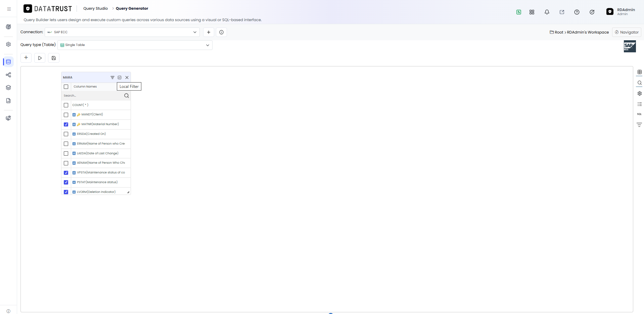
Task: Expand the SAP ECC connection dropdown
Action: pos(122,32)
